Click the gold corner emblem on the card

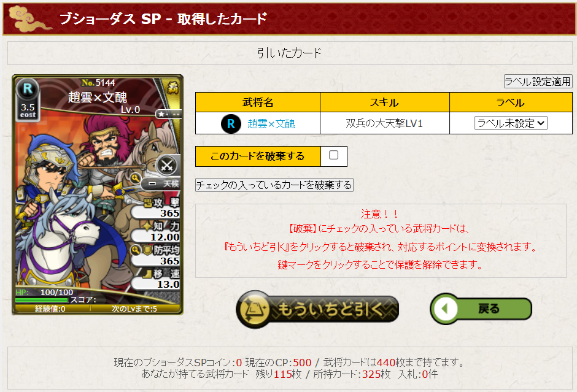(x=173, y=87)
